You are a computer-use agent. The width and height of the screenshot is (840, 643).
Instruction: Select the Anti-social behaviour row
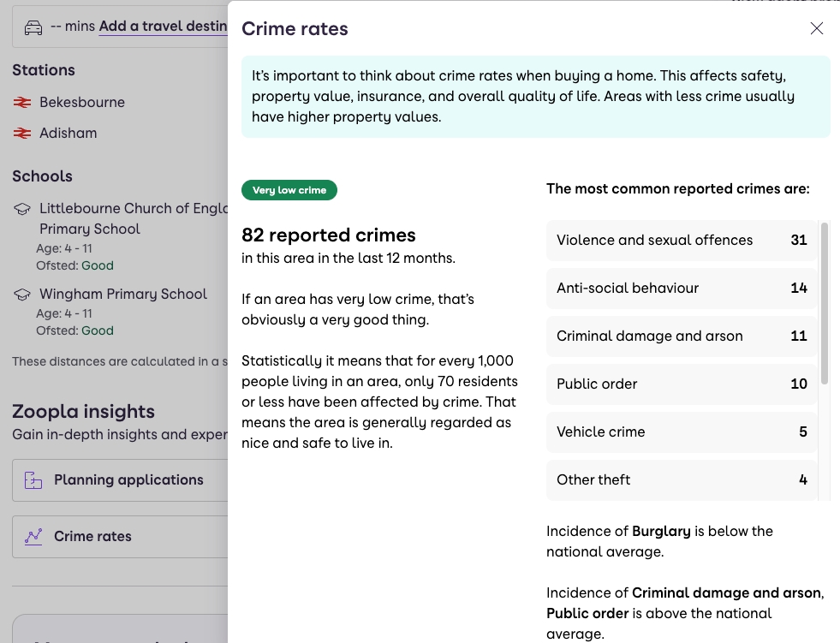coord(682,289)
